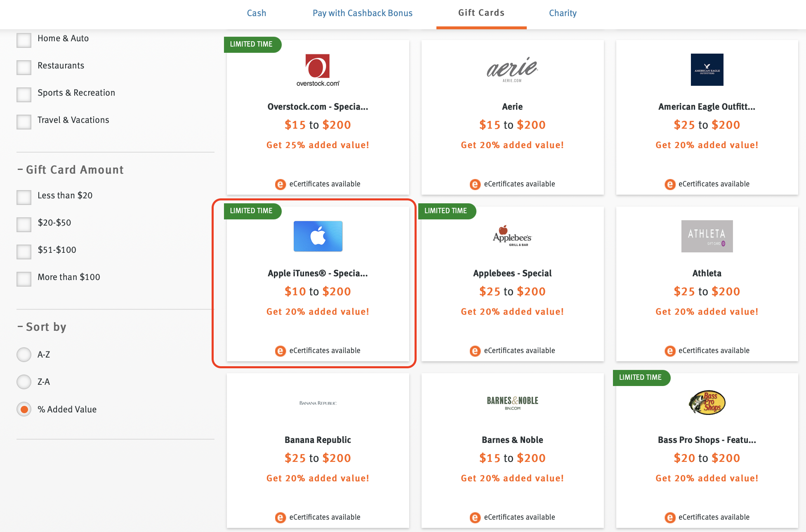Click the Aerie brand logo

point(512,69)
